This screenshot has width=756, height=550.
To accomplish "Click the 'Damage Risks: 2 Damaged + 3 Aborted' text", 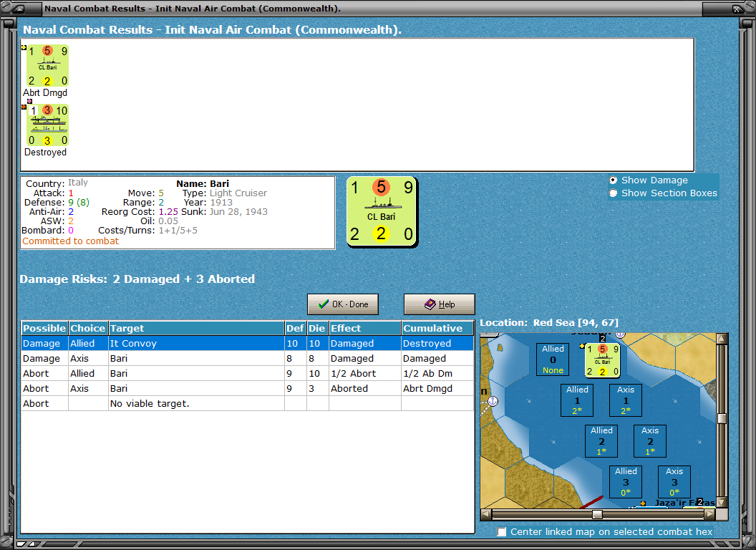I will click(137, 279).
